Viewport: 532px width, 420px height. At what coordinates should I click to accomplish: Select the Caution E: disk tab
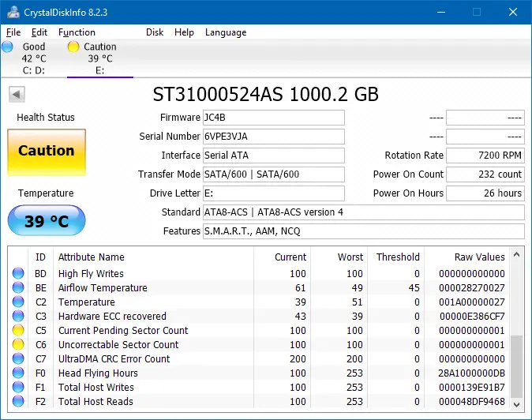(100, 58)
